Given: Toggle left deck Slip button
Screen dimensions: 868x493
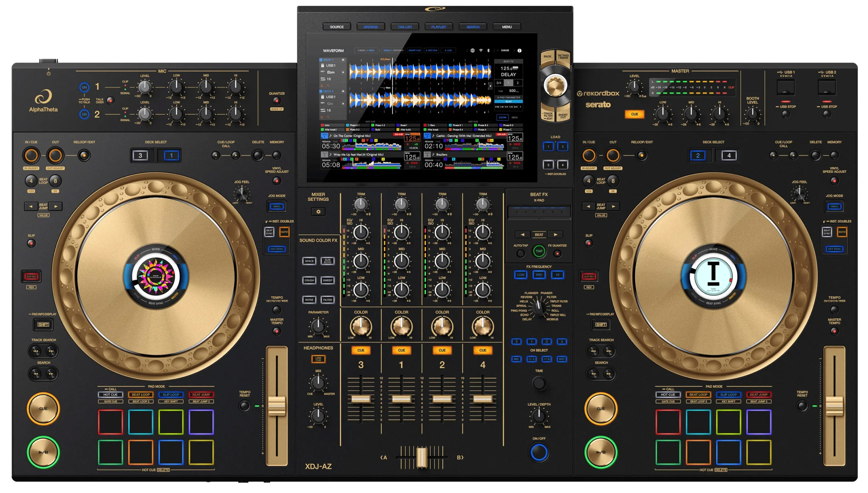Looking at the screenshot, I should click(31, 243).
